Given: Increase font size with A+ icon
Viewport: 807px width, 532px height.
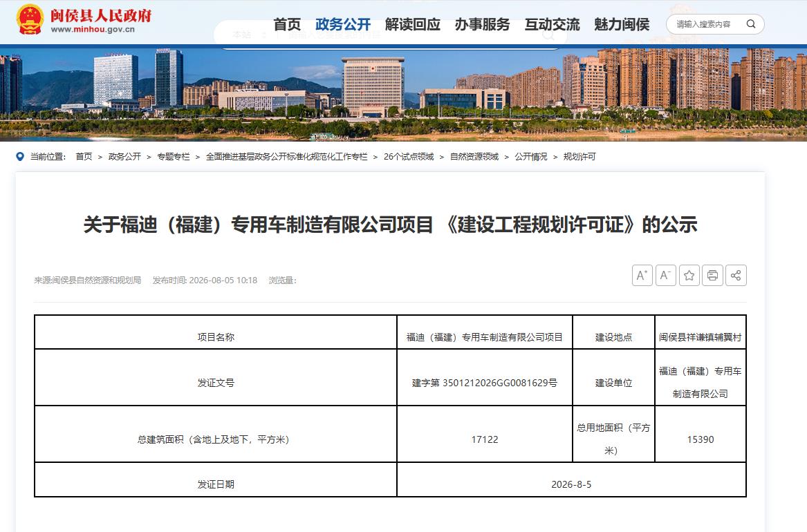Looking at the screenshot, I should coord(642,276).
